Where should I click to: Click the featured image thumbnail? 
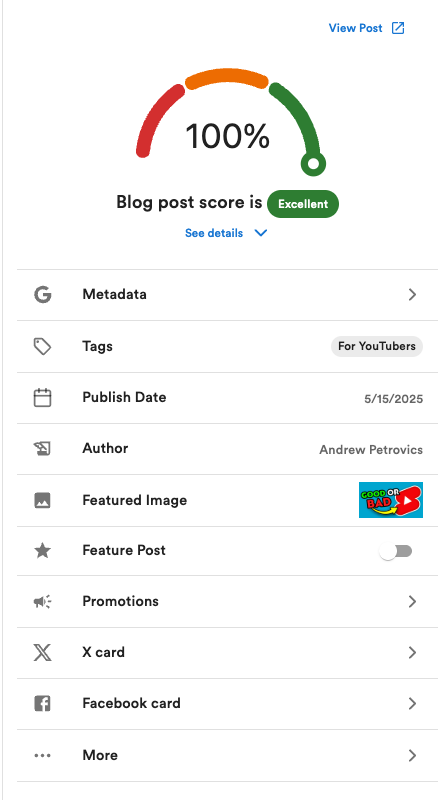(391, 500)
